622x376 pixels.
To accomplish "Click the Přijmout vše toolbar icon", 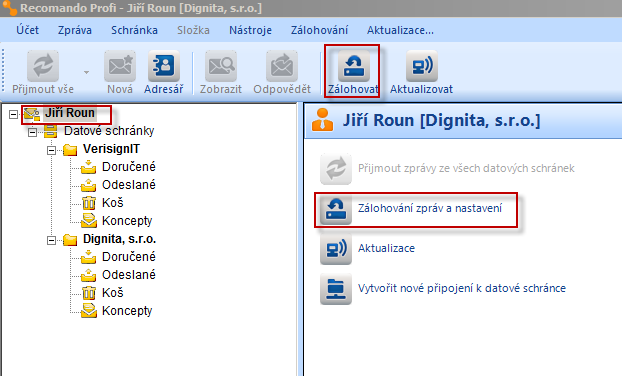I will [43, 66].
